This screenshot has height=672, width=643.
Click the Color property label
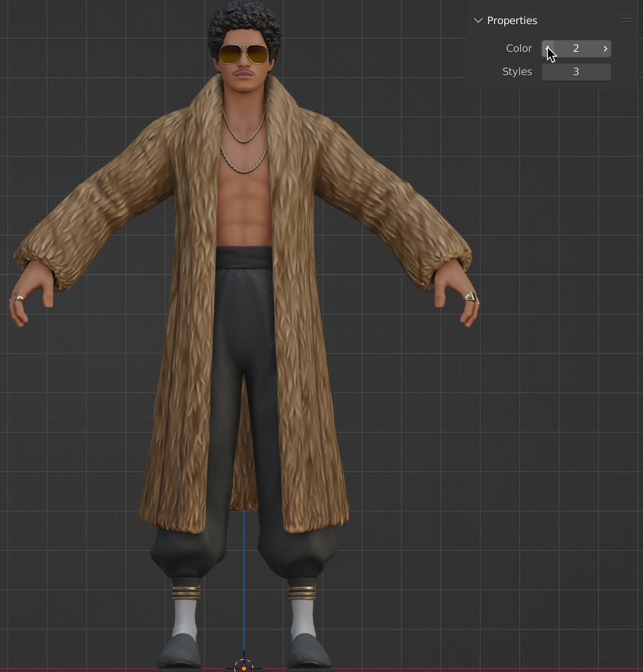pos(519,49)
